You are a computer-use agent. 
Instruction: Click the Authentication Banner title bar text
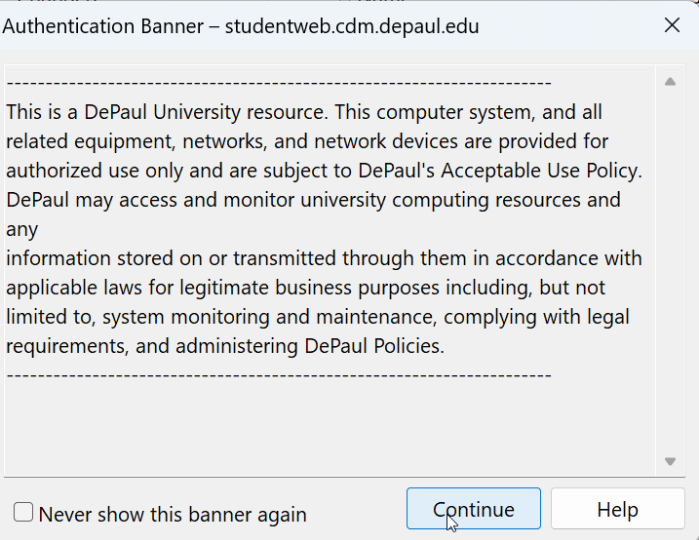point(240,26)
